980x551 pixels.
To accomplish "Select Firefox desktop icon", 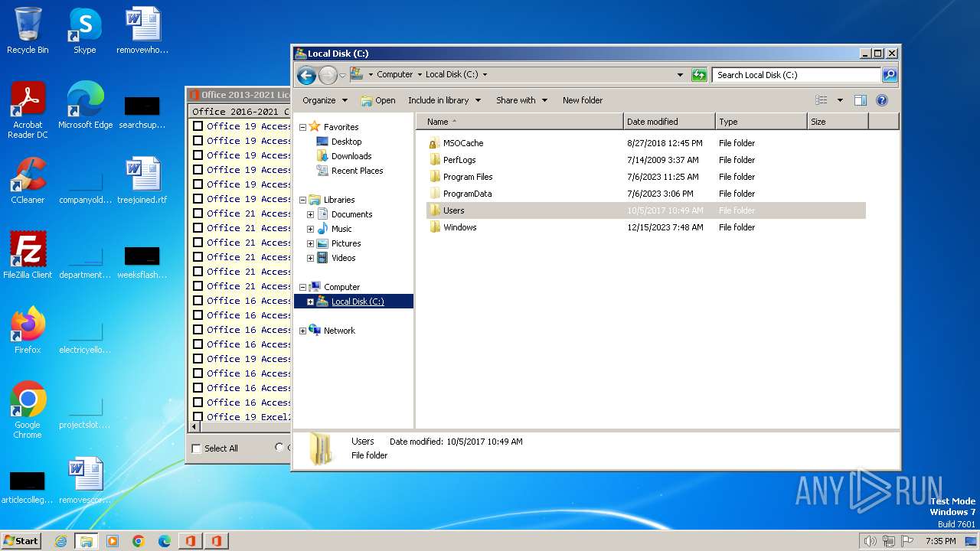I will tap(28, 331).
